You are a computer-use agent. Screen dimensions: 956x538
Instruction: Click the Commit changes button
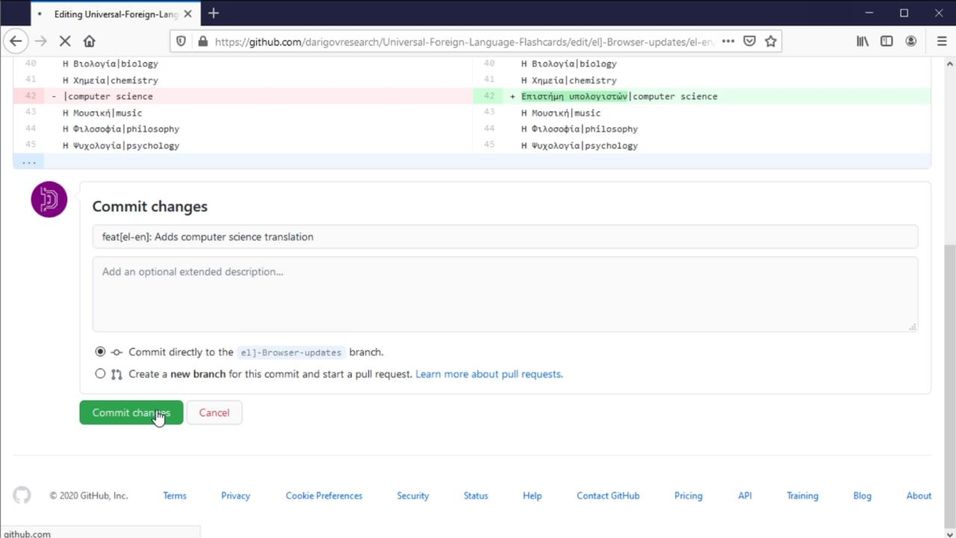pyautogui.click(x=131, y=412)
